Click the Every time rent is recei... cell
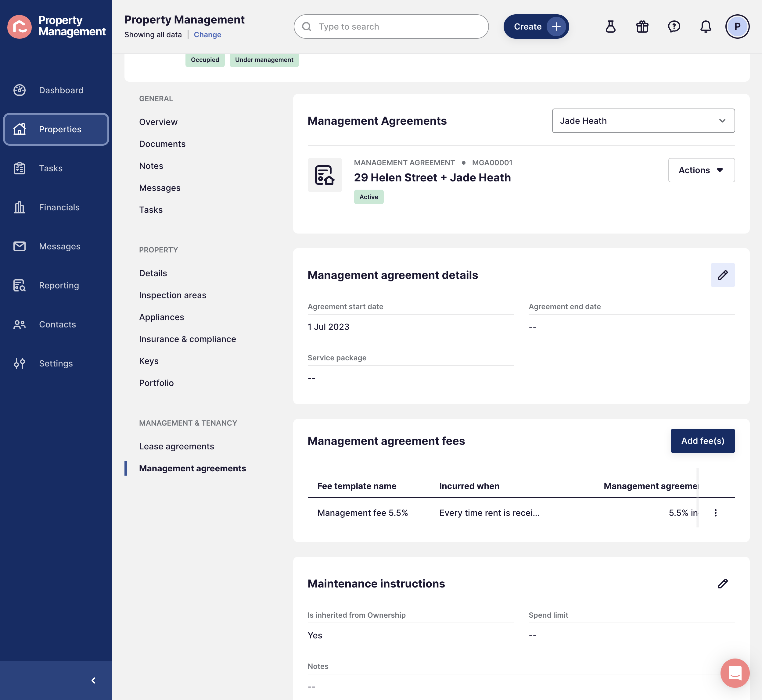 click(x=489, y=513)
